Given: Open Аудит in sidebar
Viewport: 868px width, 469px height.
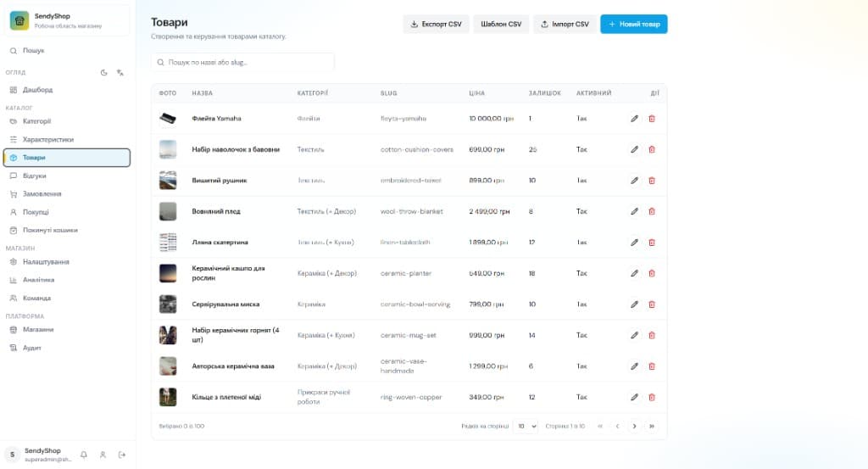Looking at the screenshot, I should [x=66, y=348].
